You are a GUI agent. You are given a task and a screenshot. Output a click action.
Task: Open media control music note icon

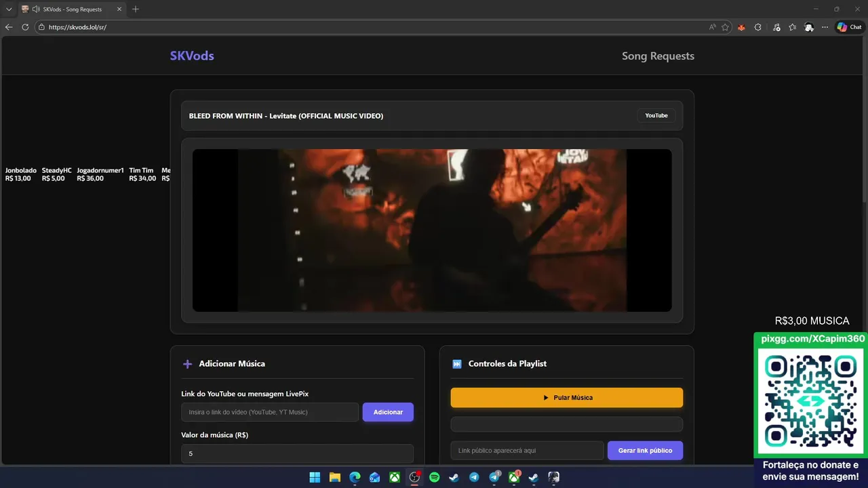(x=775, y=27)
